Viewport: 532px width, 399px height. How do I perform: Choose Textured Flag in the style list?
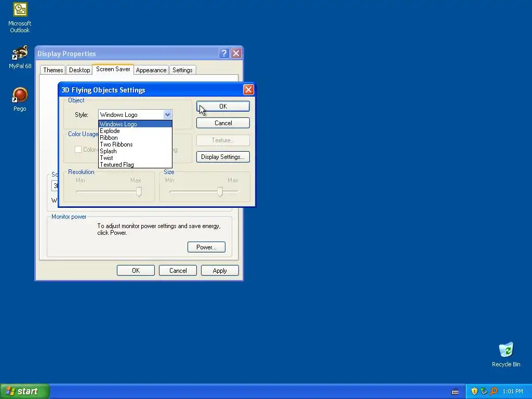[x=136, y=165]
